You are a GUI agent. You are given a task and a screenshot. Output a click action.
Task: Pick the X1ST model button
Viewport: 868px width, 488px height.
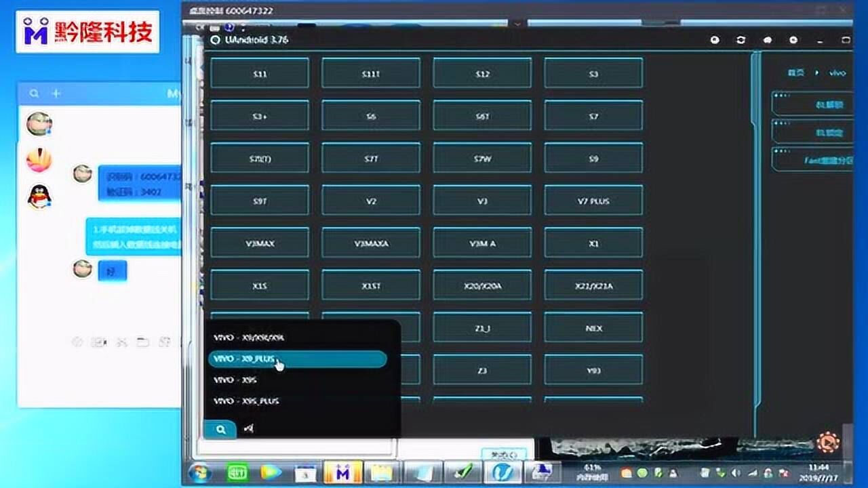[x=371, y=285]
